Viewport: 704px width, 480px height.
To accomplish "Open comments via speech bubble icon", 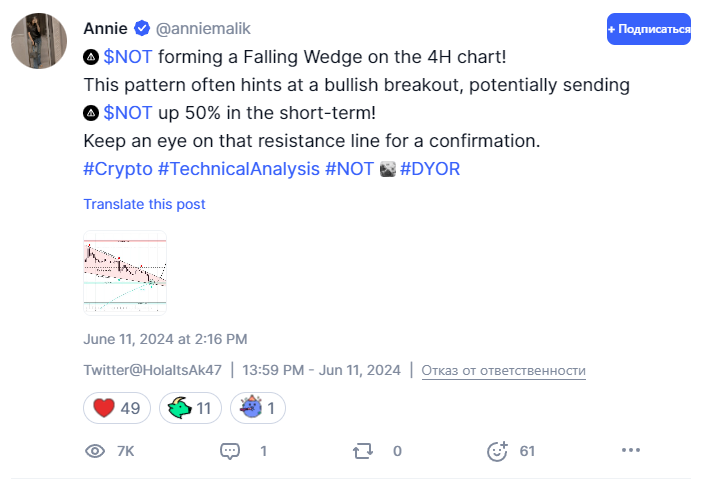I will click(x=230, y=451).
